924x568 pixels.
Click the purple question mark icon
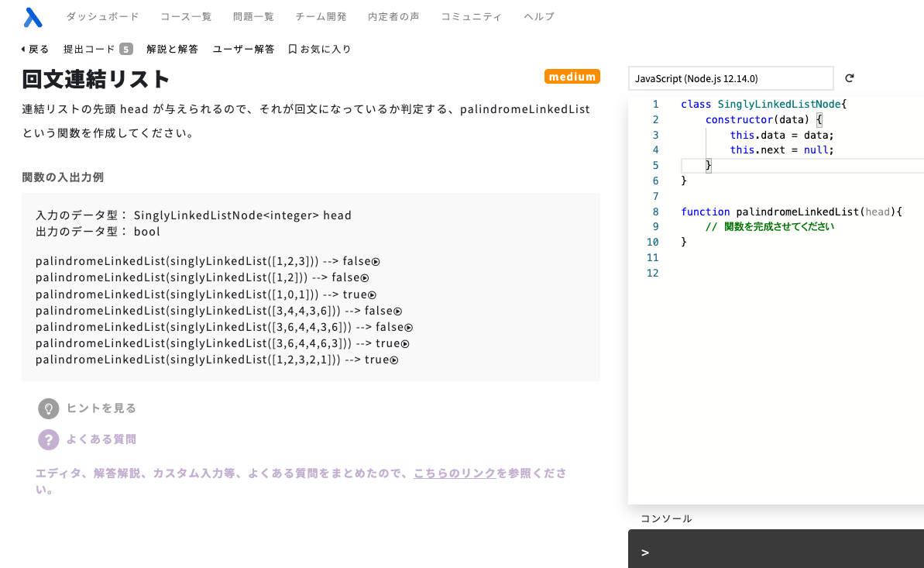(x=48, y=439)
